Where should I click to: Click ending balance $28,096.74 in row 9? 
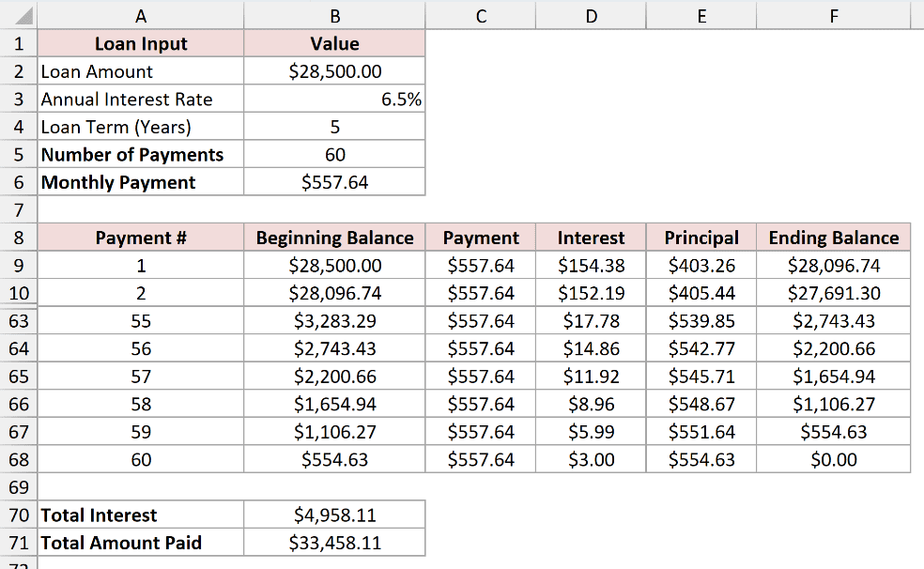pyautogui.click(x=833, y=265)
